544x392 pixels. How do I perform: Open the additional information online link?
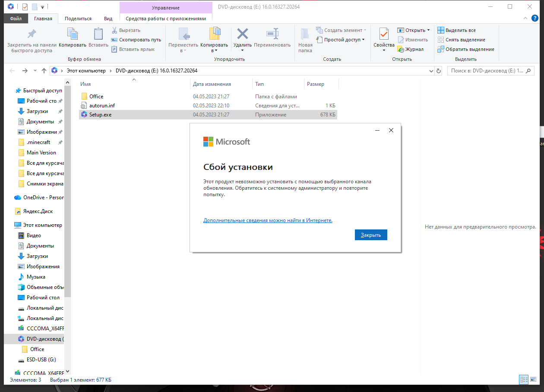pos(268,220)
